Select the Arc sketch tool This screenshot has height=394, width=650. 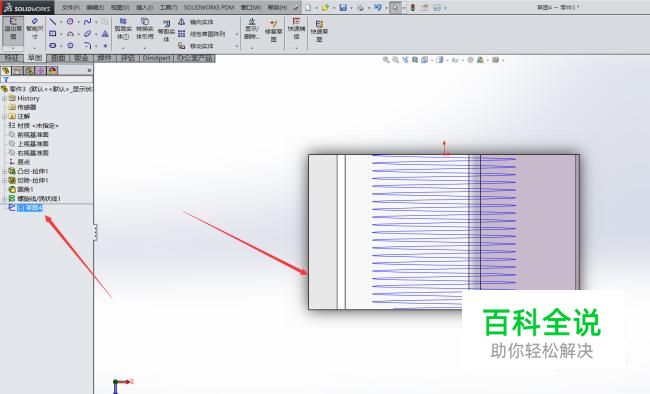click(x=70, y=34)
